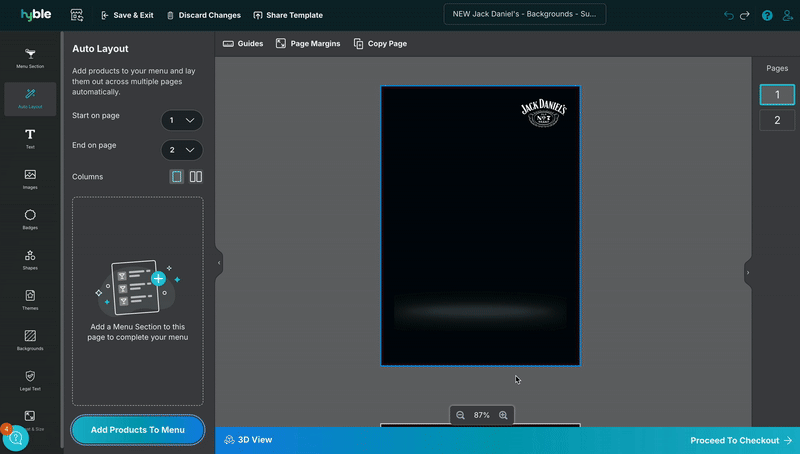Viewport: 800px width, 454px height.
Task: Click the hyble logo
Action: click(x=36, y=15)
